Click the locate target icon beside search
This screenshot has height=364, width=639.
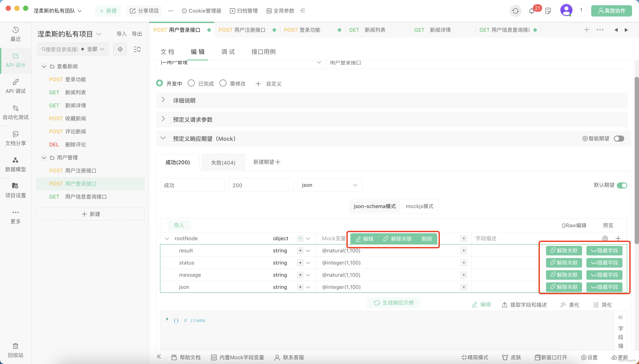120,49
